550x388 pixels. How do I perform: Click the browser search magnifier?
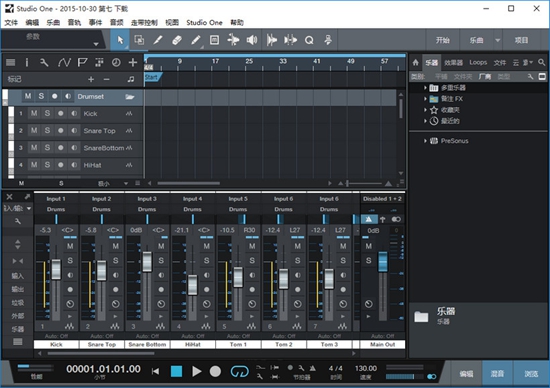(542, 62)
